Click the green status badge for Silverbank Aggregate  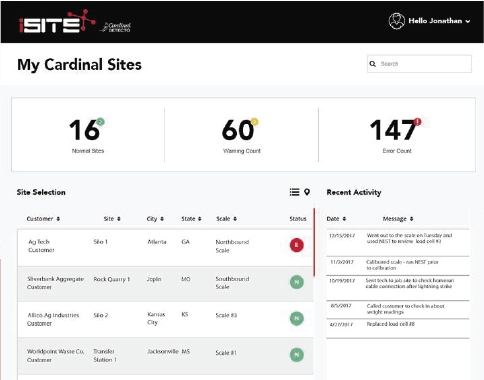click(x=297, y=282)
